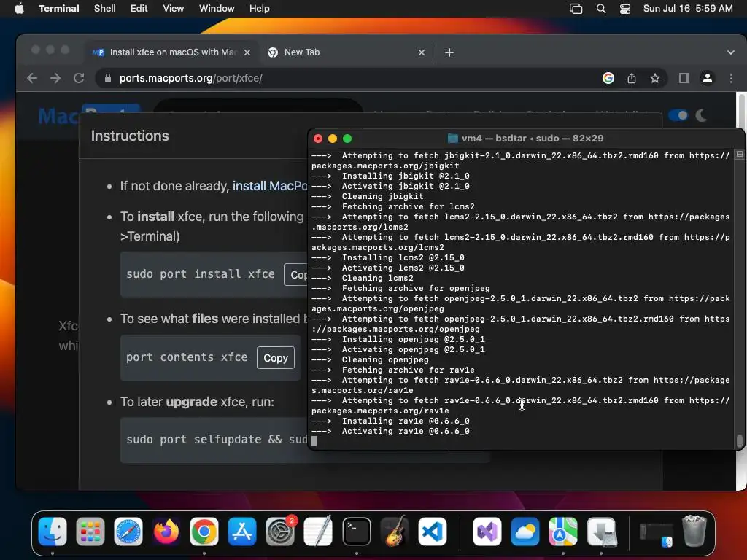
Task: Open the cloud app in the Dock
Action: 525,532
